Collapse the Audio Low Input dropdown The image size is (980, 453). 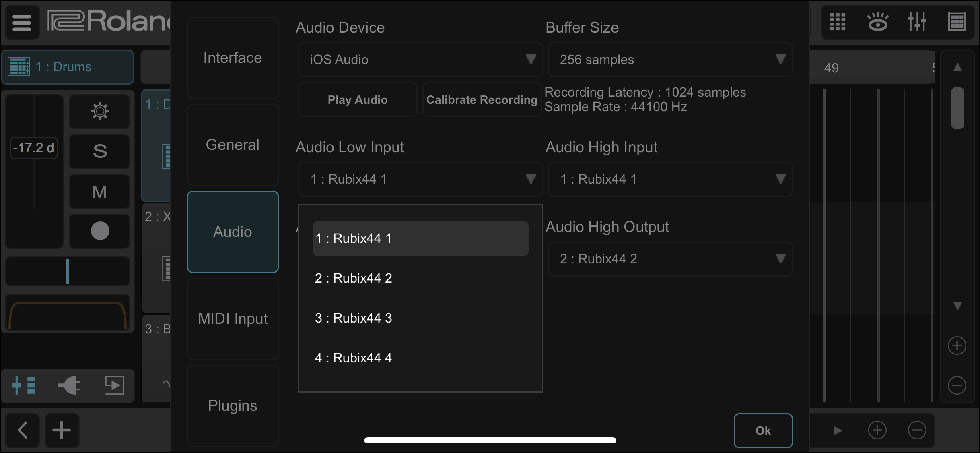(x=420, y=179)
